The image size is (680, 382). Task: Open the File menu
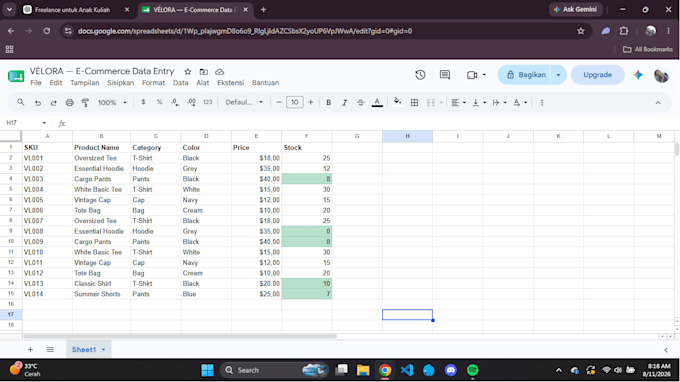36,83
